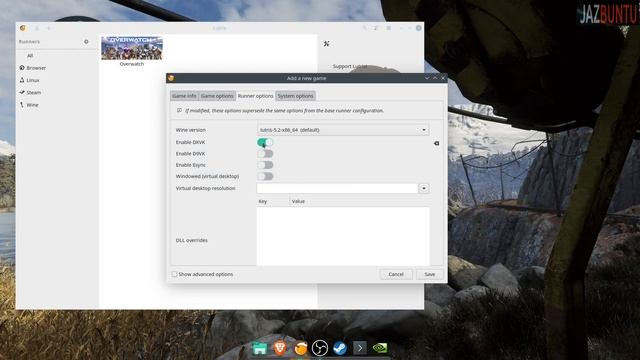Click the Steam runner icon in sidebar

(22, 92)
